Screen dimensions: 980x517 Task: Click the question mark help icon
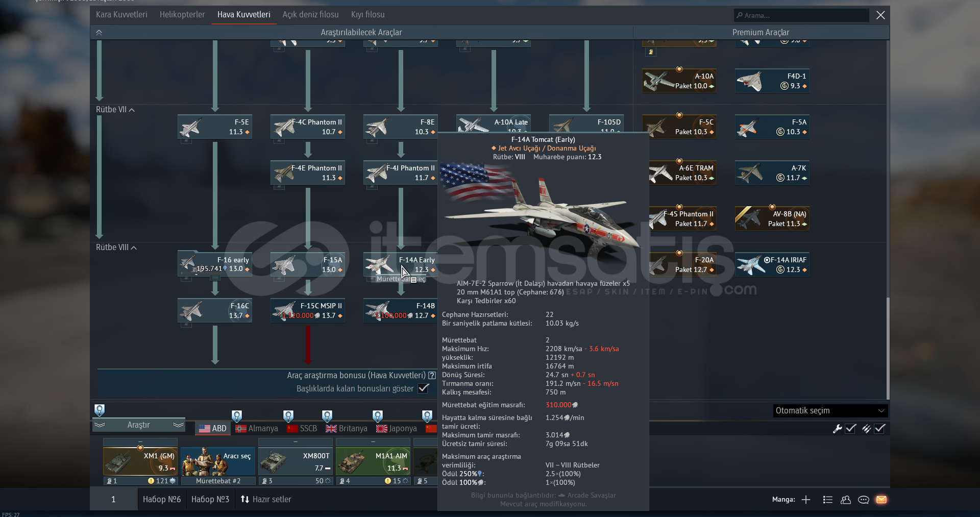click(x=432, y=375)
